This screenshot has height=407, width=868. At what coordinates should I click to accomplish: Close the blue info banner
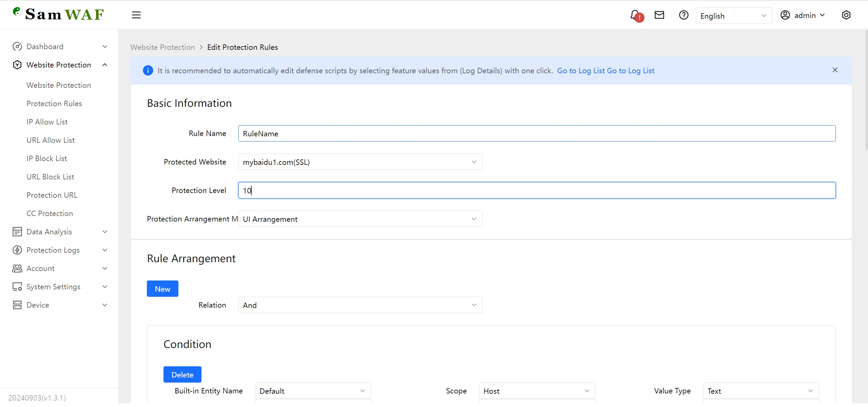(x=835, y=70)
